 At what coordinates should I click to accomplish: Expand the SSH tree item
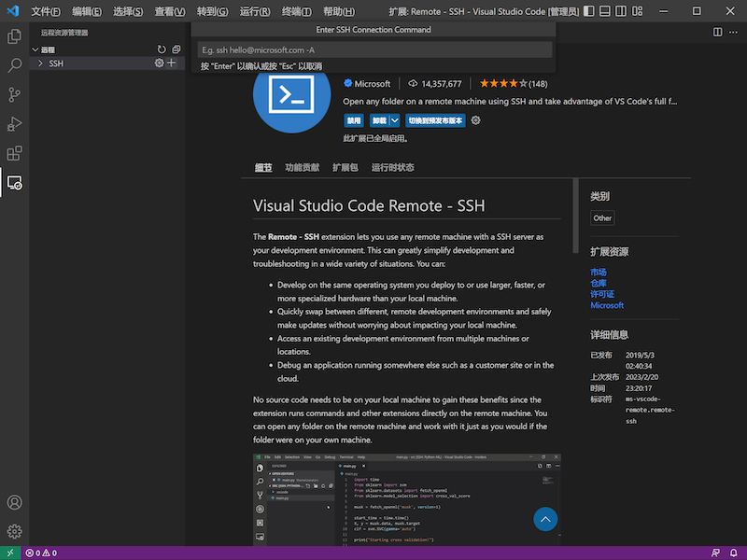[40, 63]
